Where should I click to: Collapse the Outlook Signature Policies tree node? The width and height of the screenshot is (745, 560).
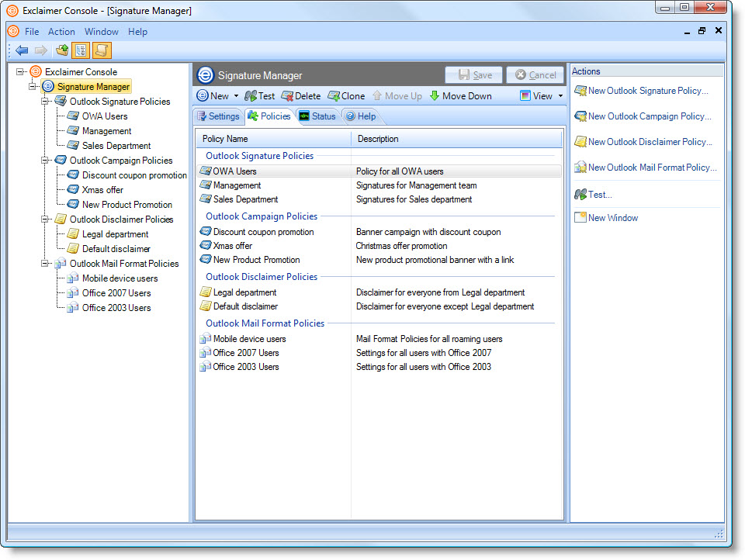coord(45,102)
